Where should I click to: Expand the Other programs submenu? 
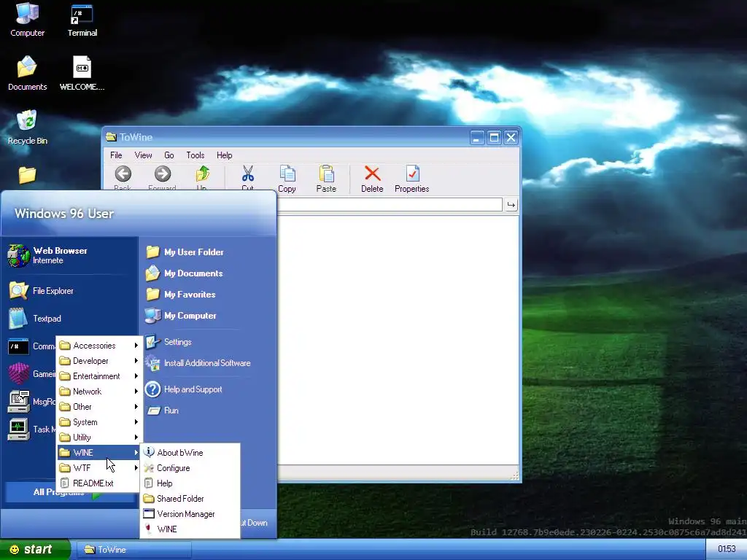98,407
